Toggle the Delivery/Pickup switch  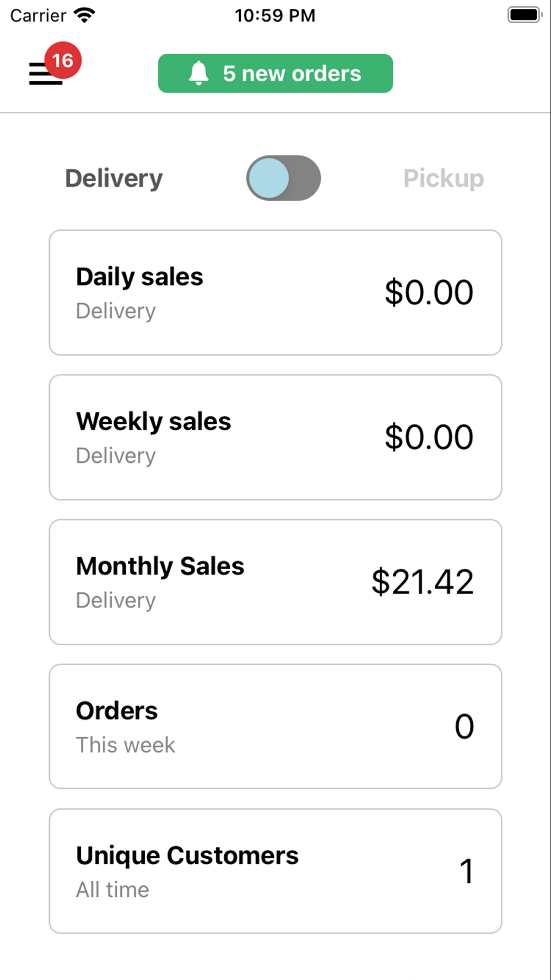coord(283,178)
